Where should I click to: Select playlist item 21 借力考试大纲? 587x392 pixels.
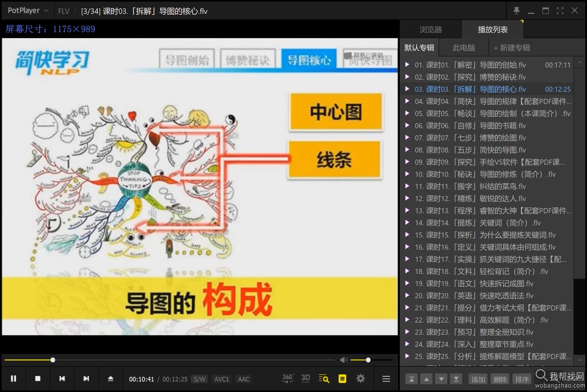(x=487, y=308)
